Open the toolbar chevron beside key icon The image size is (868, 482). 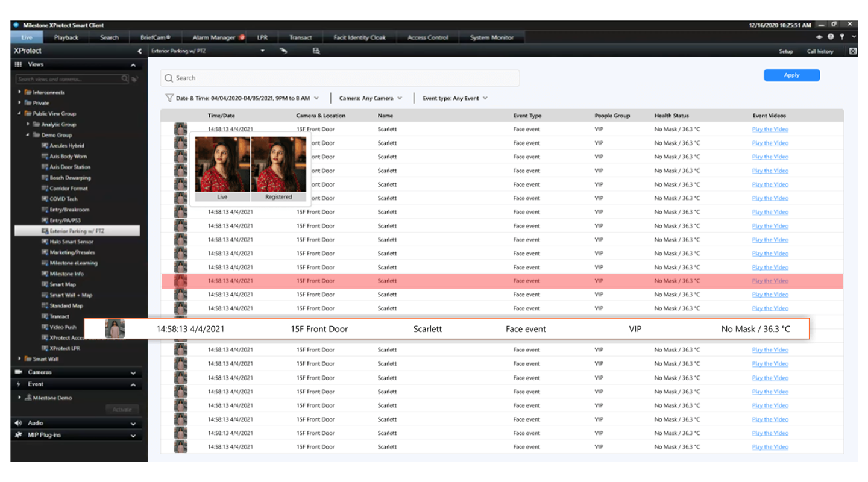tap(853, 37)
